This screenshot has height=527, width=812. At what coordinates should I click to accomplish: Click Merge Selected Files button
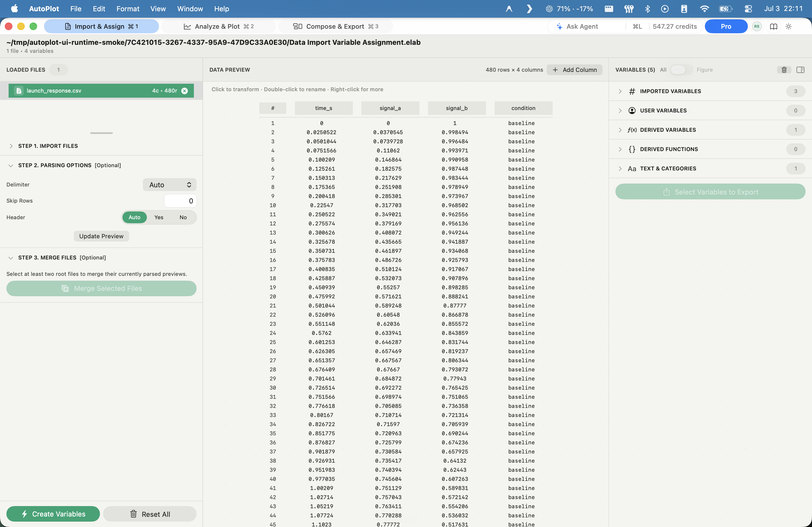101,289
